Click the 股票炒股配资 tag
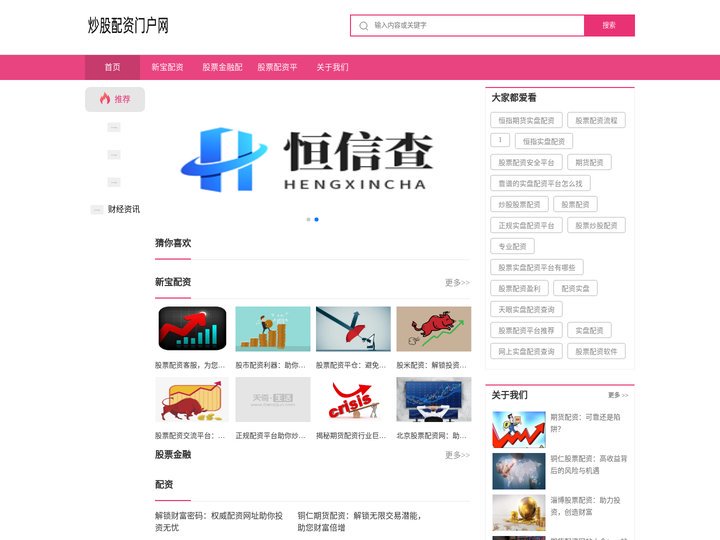This screenshot has width=720, height=540. pos(596,225)
